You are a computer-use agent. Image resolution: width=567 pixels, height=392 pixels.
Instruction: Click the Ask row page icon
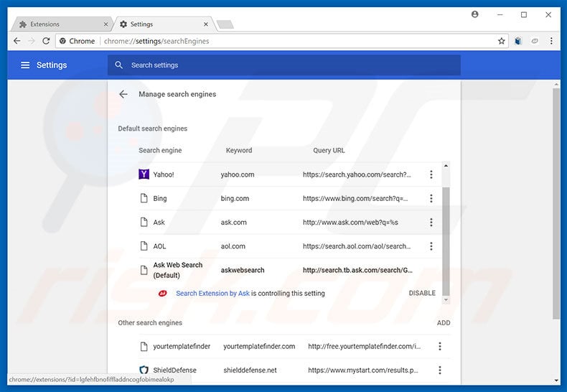coord(144,222)
